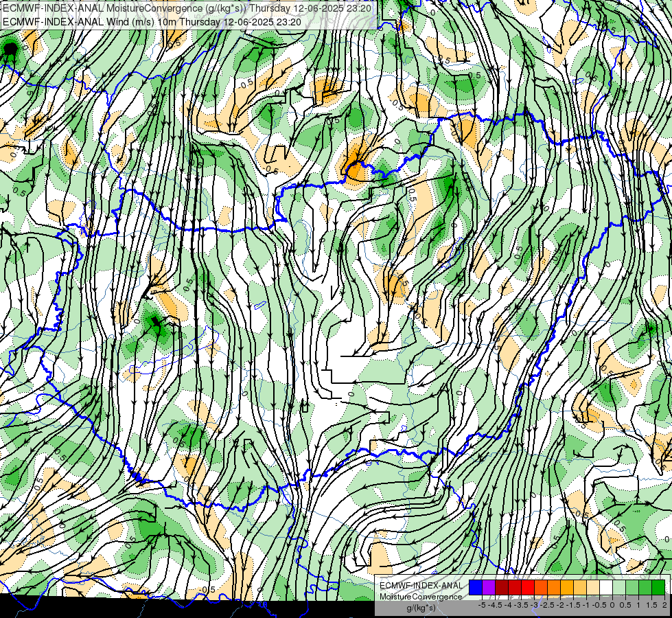This screenshot has height=618, width=672.
Task: Click the legend scale value -1.5
Action: tap(573, 605)
